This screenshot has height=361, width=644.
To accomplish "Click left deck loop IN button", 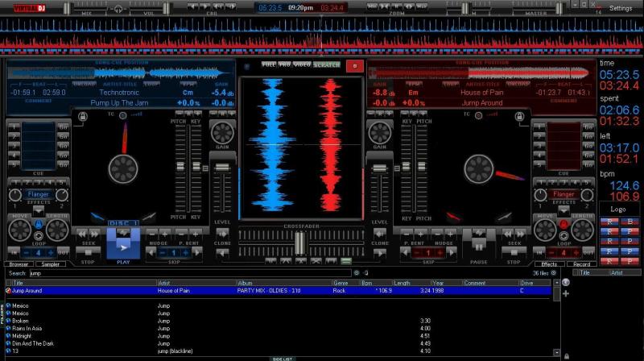I will point(14,252).
